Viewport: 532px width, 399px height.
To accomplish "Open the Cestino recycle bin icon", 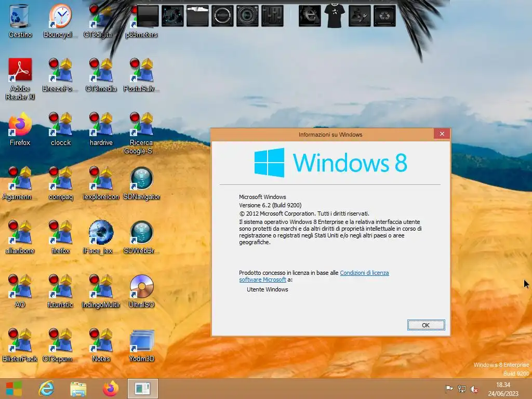I will [20, 20].
